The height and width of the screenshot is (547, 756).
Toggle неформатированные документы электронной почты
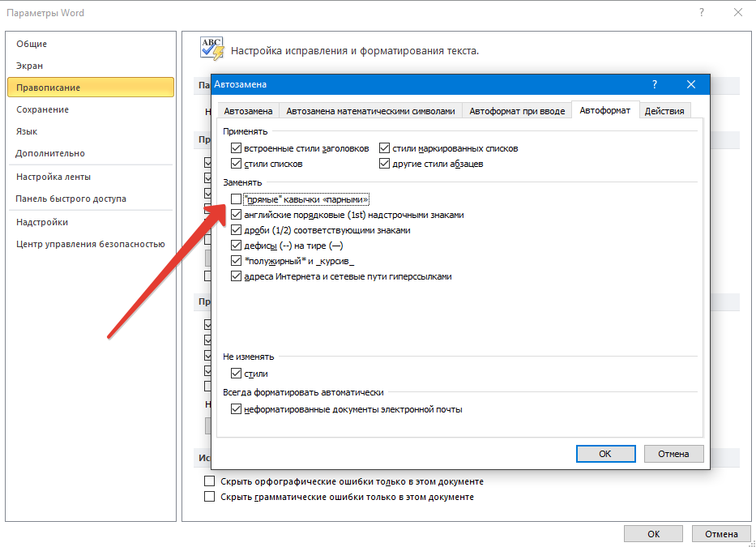236,408
